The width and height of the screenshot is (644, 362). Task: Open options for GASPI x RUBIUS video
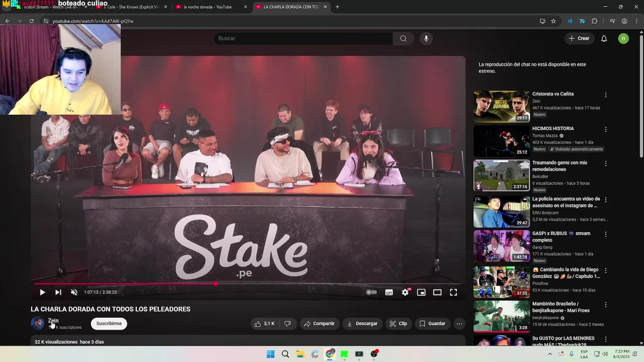point(606,234)
